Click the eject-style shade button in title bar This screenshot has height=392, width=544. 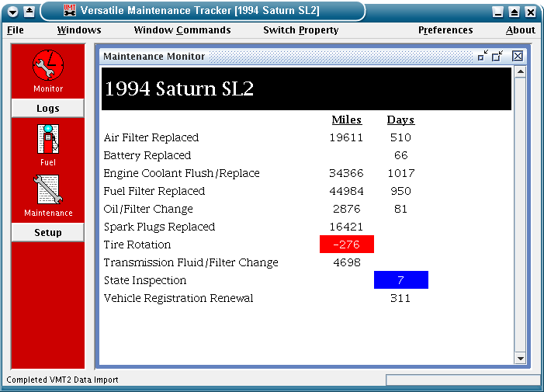point(29,11)
